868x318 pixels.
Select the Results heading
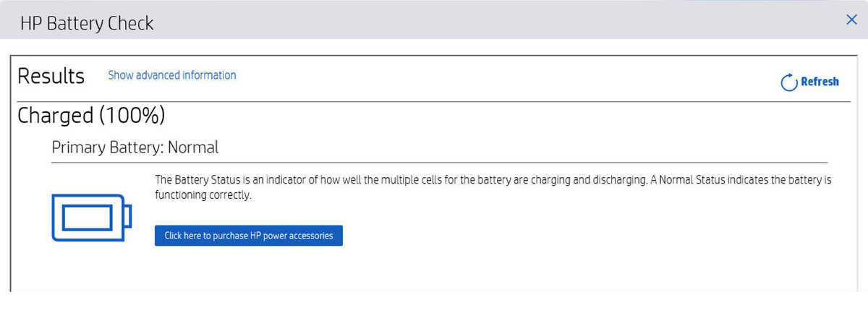(x=51, y=76)
